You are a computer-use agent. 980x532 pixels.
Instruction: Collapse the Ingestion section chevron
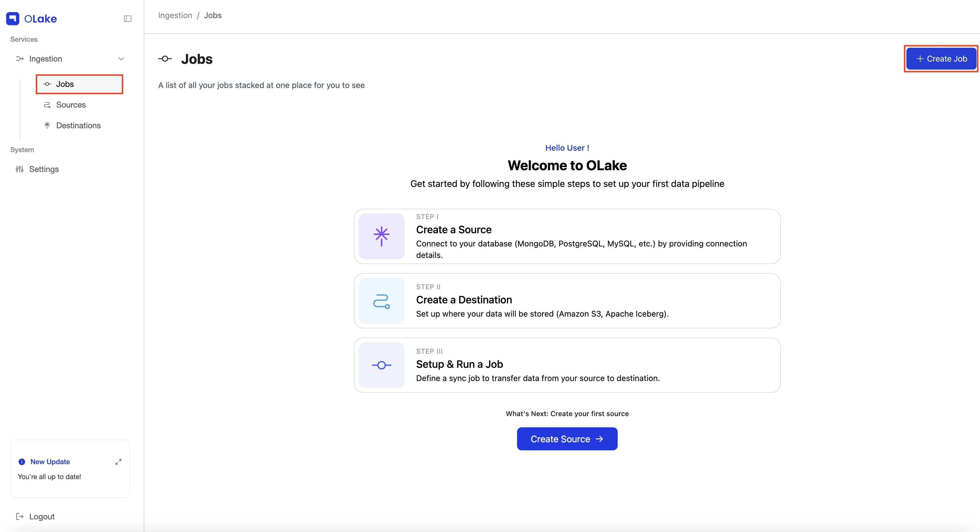coord(121,59)
